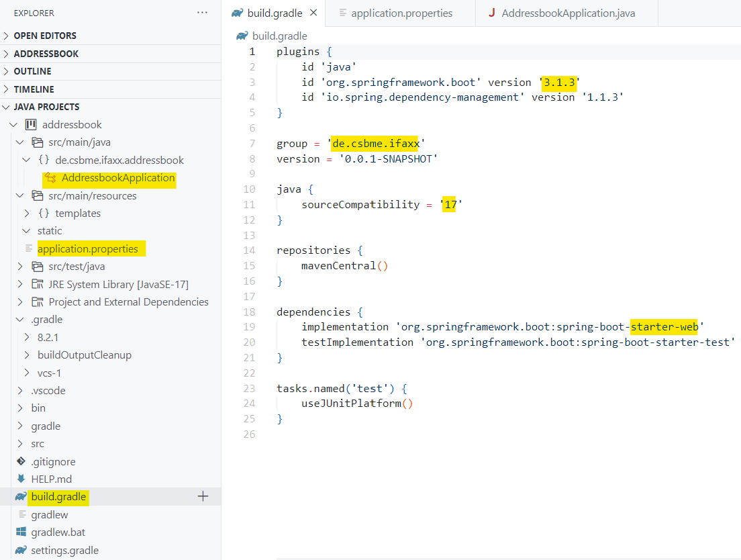This screenshot has width=741, height=560.
Task: Click the src/main/resources folder icon
Action: click(x=38, y=195)
